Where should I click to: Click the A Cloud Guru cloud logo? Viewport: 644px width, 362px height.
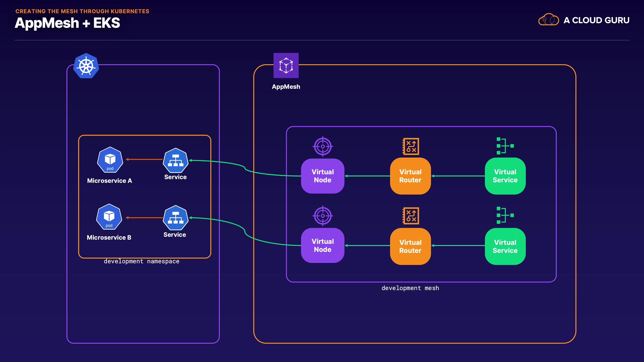pos(548,20)
